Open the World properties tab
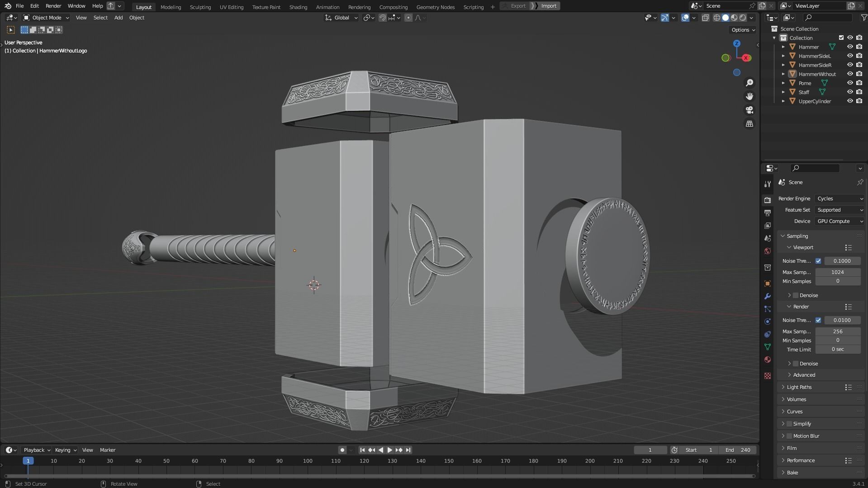The width and height of the screenshot is (868, 488). click(768, 251)
